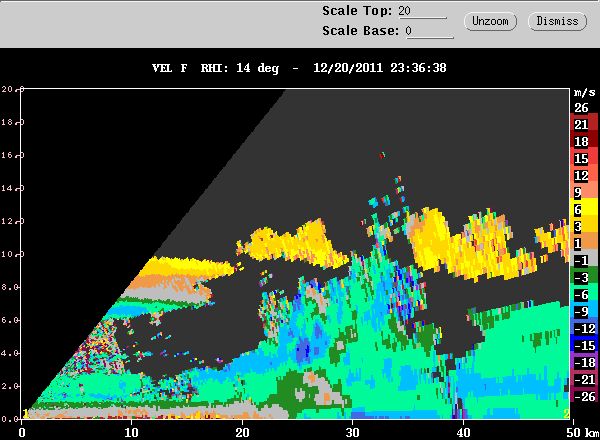Click yellow marker 2 at plot's end

click(566, 413)
